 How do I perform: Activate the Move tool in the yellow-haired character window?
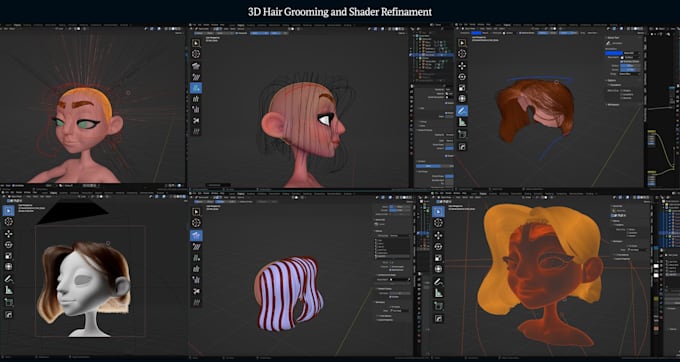point(438,235)
